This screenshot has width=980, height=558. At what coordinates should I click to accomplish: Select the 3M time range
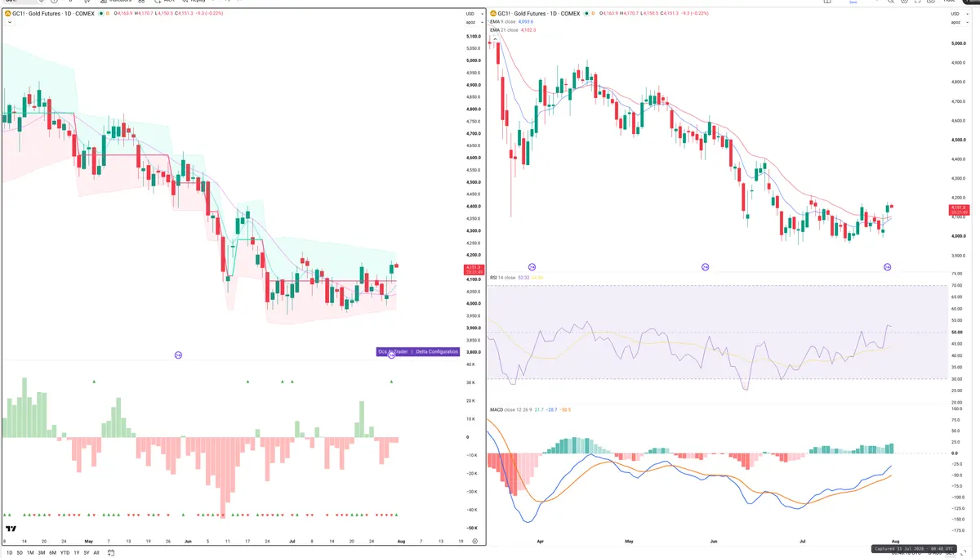[x=41, y=552]
